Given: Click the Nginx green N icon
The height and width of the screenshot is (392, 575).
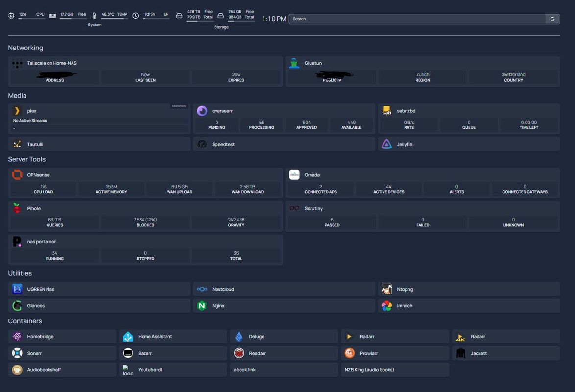Looking at the screenshot, I should (202, 305).
